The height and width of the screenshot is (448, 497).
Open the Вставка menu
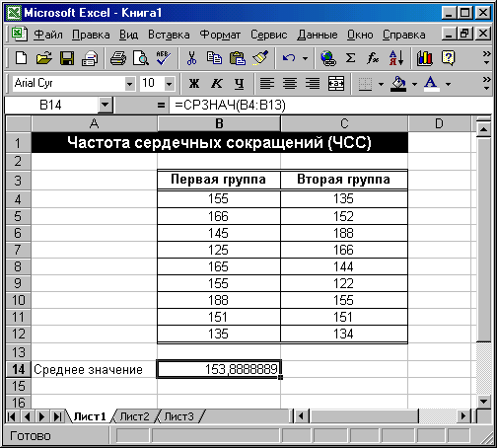tap(169, 35)
